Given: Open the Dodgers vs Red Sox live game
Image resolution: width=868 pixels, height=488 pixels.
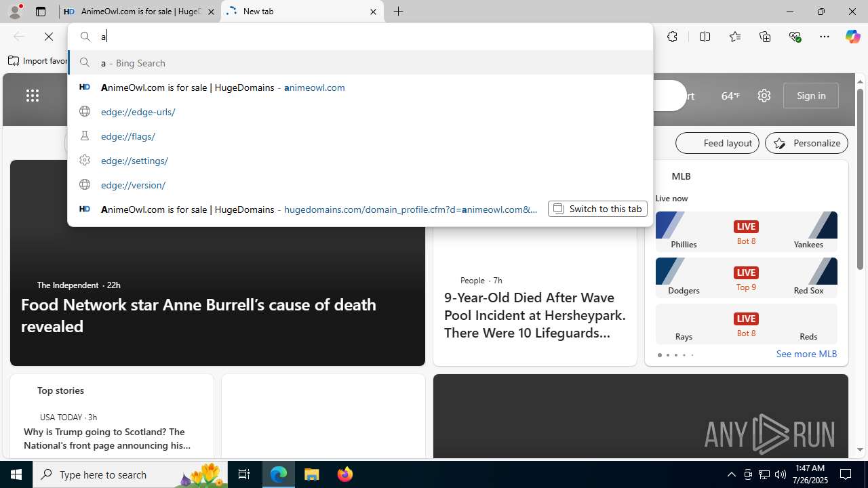Looking at the screenshot, I should coord(746,277).
